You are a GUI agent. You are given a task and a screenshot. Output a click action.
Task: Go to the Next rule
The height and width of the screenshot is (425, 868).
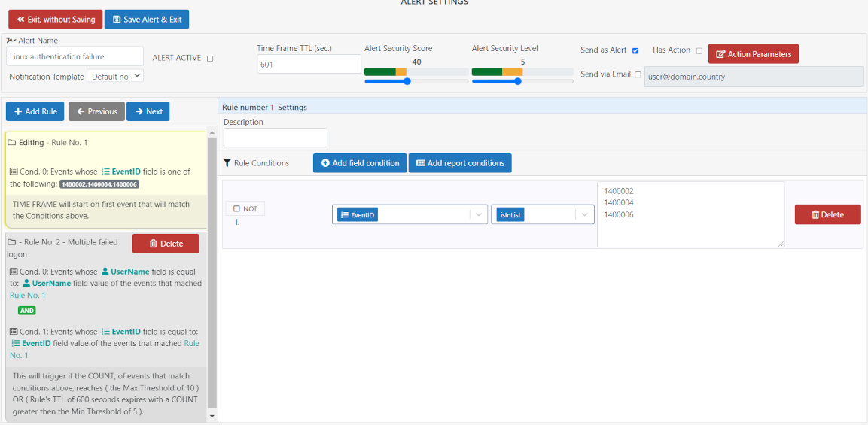[x=148, y=111]
